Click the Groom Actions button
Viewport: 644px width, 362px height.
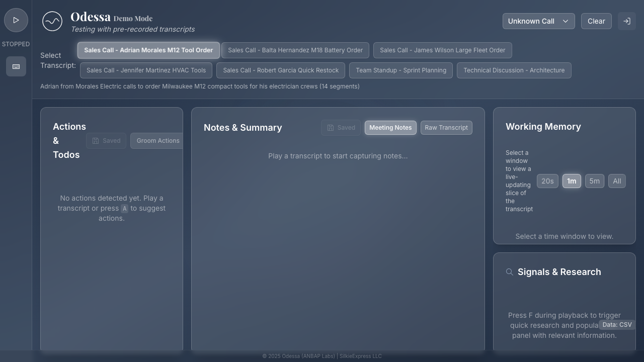point(157,141)
